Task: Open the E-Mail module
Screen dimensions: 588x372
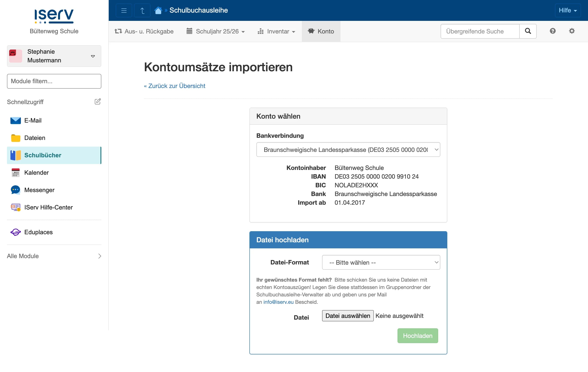Action: 33,120
